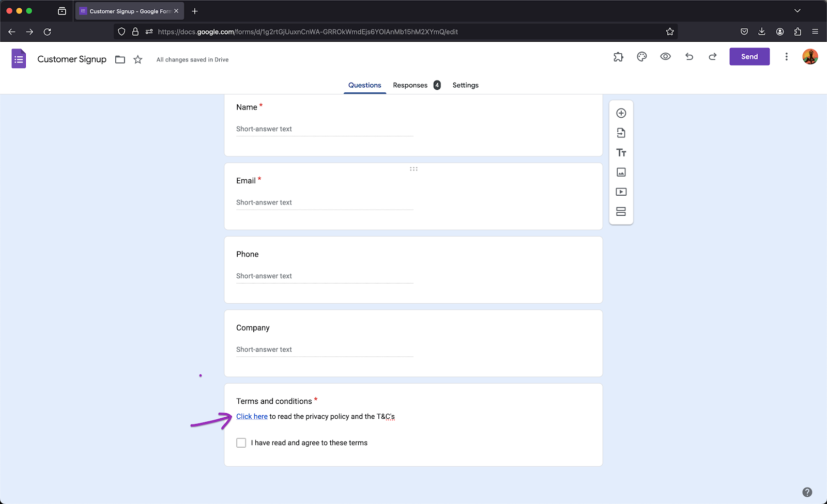827x504 pixels.
Task: Check 'I have read and agree' box
Action: pos(241,443)
